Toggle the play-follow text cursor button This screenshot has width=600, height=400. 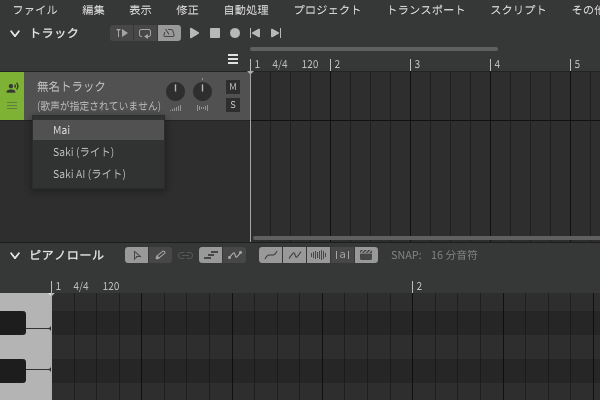pyautogui.click(x=122, y=33)
